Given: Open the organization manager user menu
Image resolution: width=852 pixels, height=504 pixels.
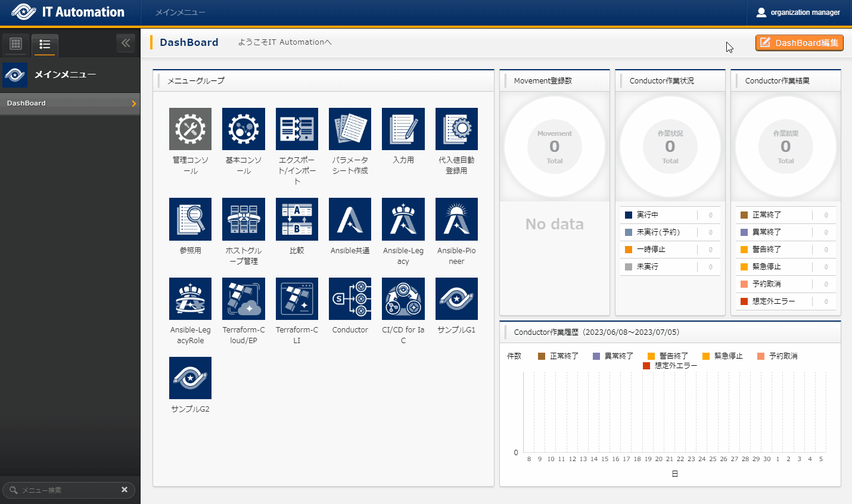Looking at the screenshot, I should click(798, 13).
